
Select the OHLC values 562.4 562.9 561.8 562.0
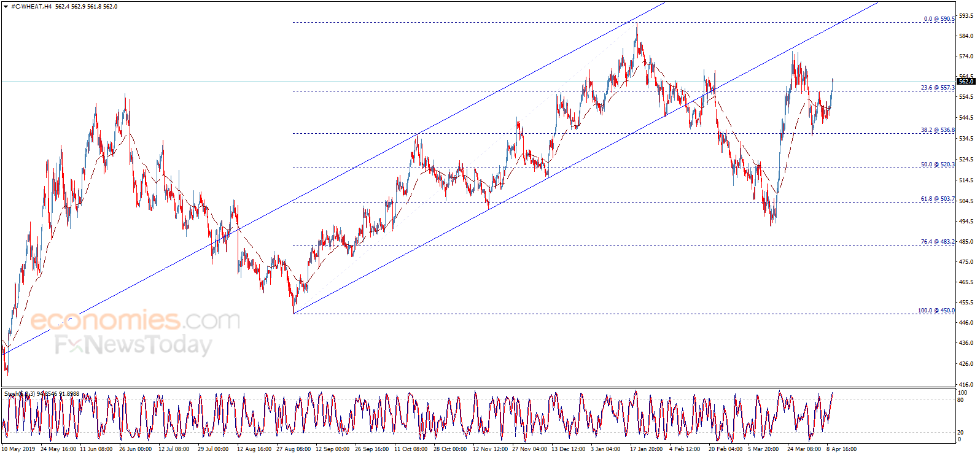86,7
